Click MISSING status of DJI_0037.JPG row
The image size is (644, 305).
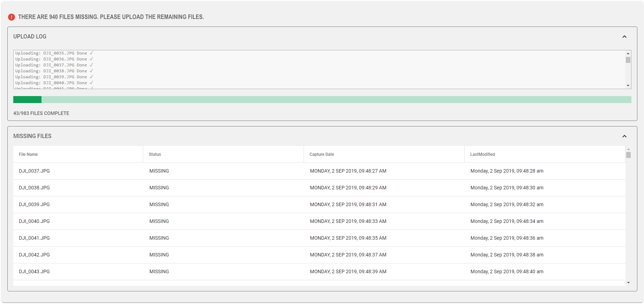[159, 171]
